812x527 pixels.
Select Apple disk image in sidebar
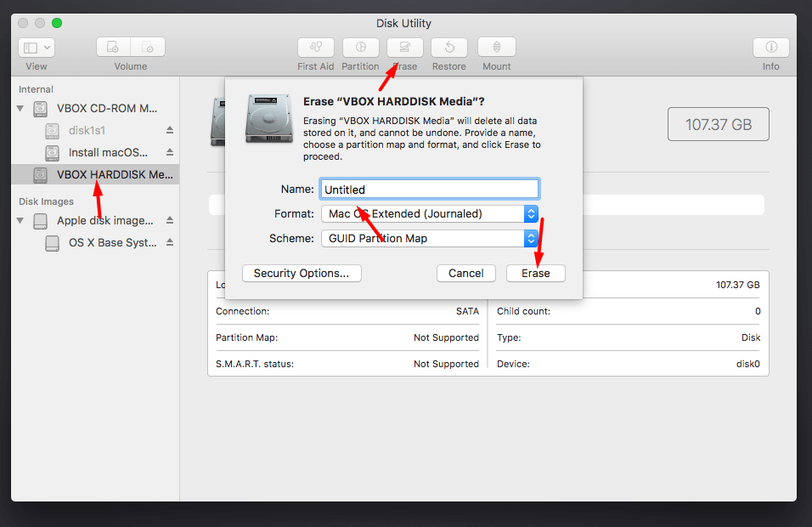(x=104, y=220)
